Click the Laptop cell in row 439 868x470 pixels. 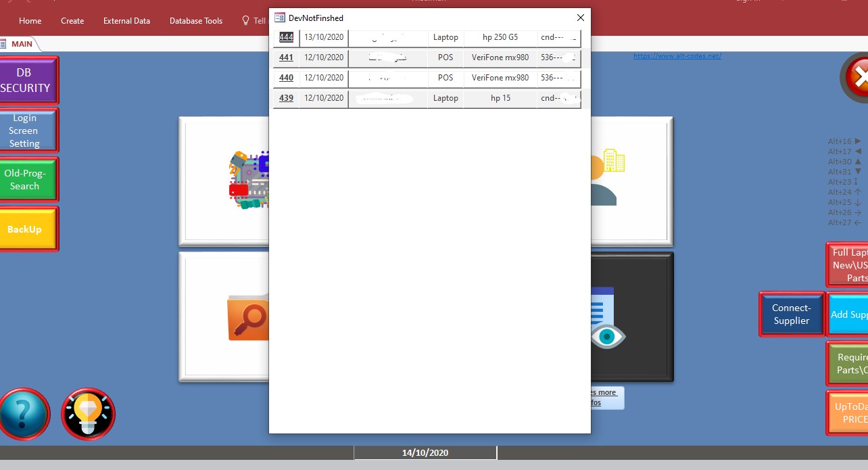445,98
